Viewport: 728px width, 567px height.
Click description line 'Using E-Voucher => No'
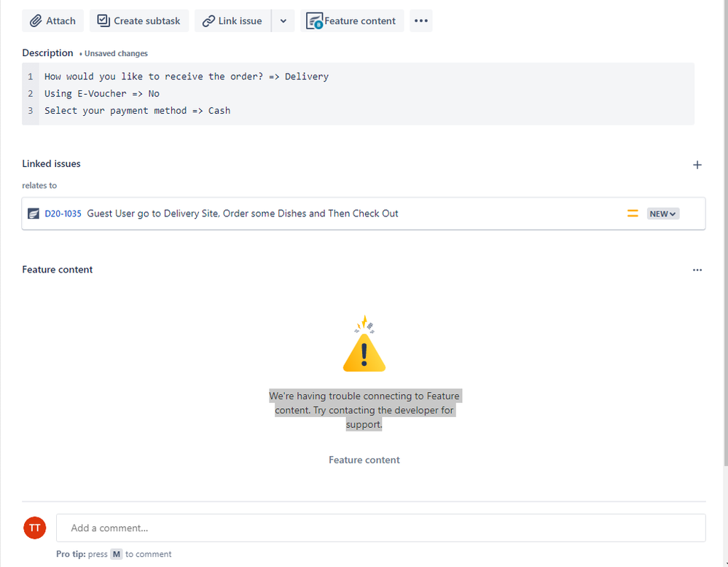[102, 94]
